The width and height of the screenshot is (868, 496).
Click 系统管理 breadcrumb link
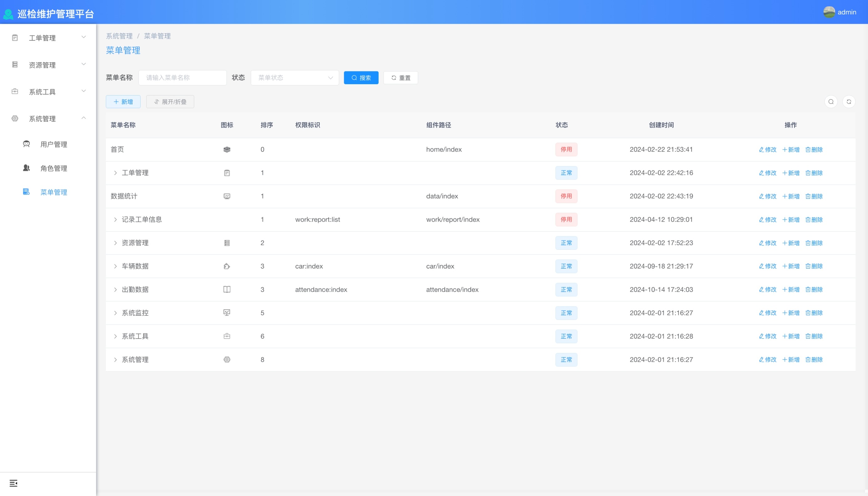tap(119, 36)
